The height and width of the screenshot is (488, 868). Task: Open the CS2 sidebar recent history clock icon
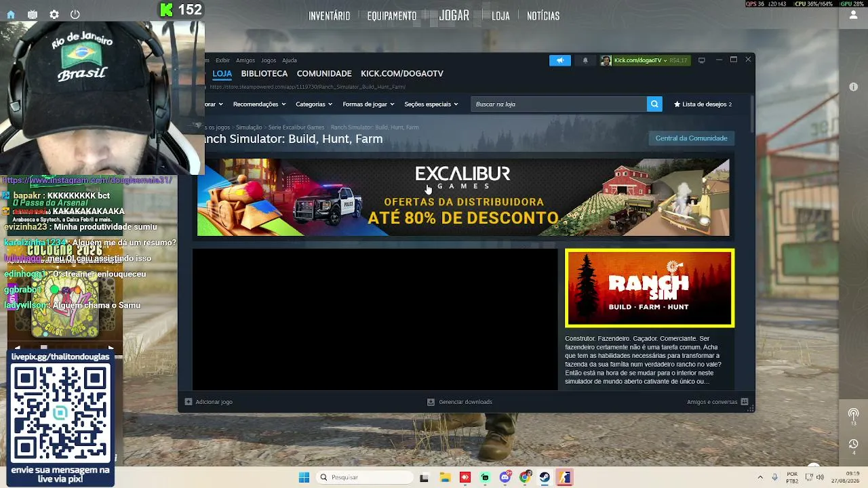(853, 444)
